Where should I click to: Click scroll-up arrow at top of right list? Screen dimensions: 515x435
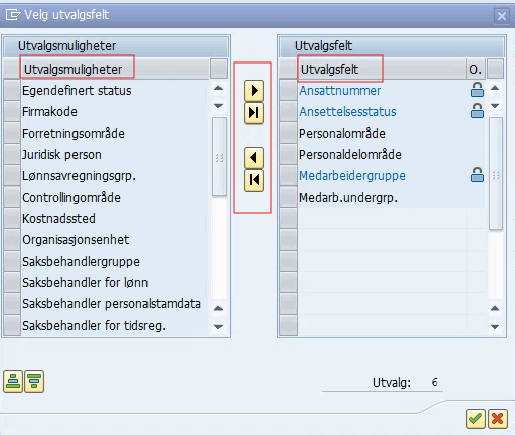[495, 88]
